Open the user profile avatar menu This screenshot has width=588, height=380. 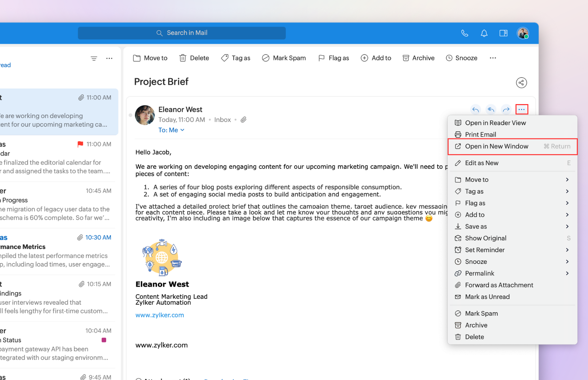pyautogui.click(x=523, y=33)
